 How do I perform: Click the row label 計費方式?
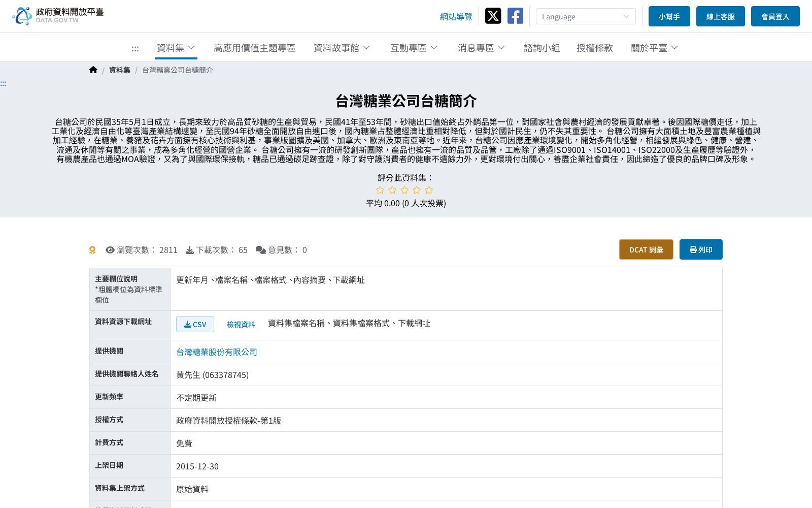109,442
